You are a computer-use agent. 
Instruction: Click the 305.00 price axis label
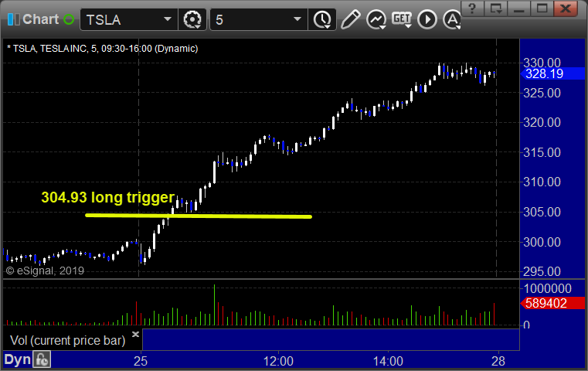pos(542,212)
